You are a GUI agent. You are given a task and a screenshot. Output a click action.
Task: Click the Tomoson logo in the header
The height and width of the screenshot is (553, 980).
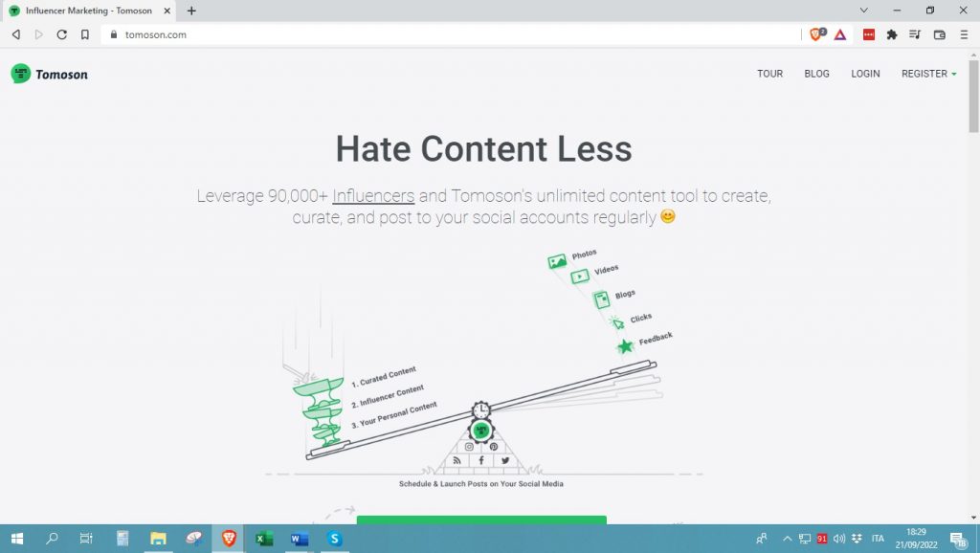[49, 74]
